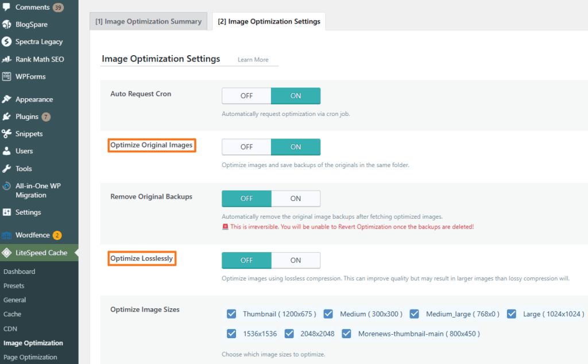
Task: Set Optimize Losslessly to OFF
Action: [246, 261]
